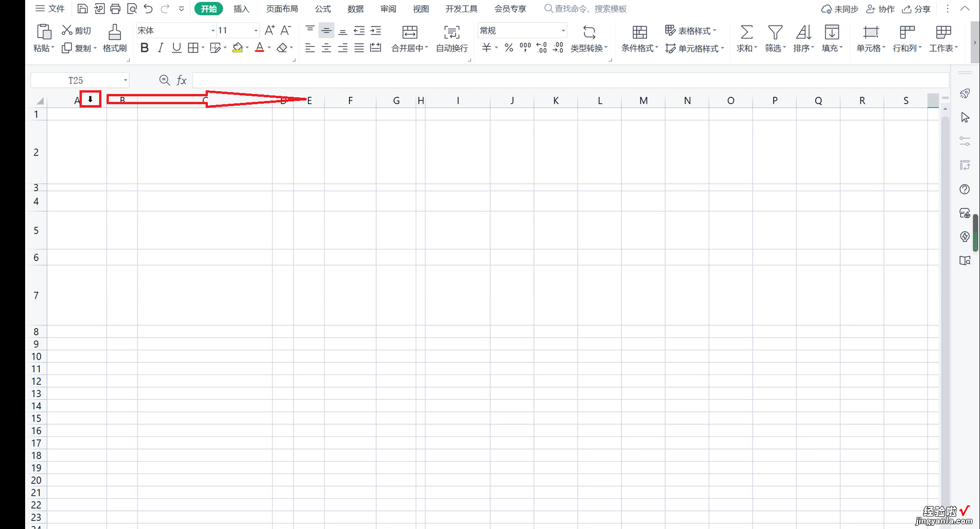Open the 文件 file menu
The width and height of the screenshot is (980, 529).
[x=50, y=9]
